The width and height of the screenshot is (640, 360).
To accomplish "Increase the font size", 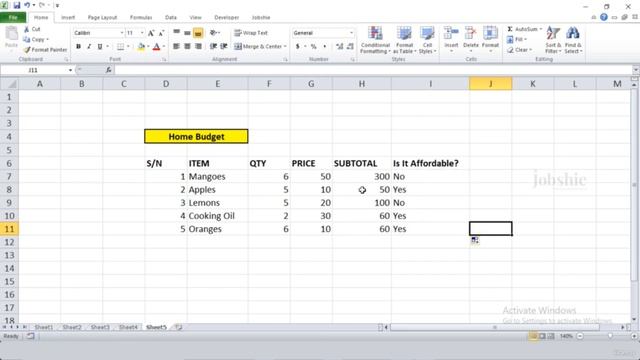I will point(151,33).
